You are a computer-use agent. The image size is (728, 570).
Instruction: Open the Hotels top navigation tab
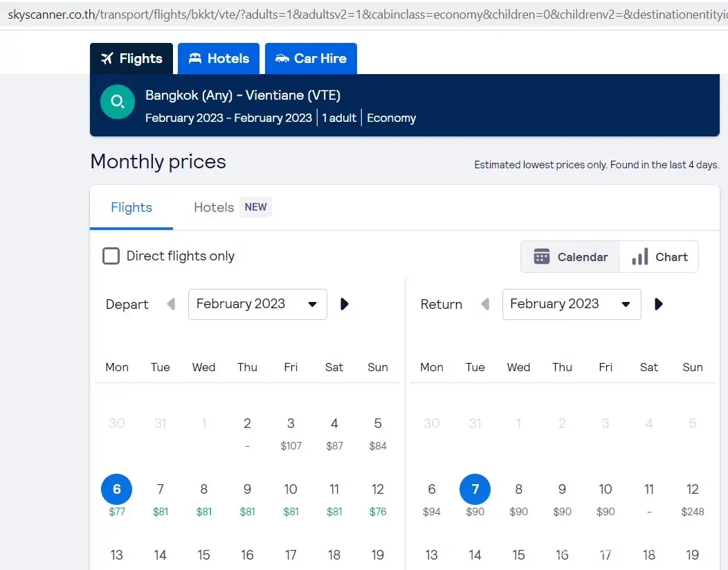point(219,59)
